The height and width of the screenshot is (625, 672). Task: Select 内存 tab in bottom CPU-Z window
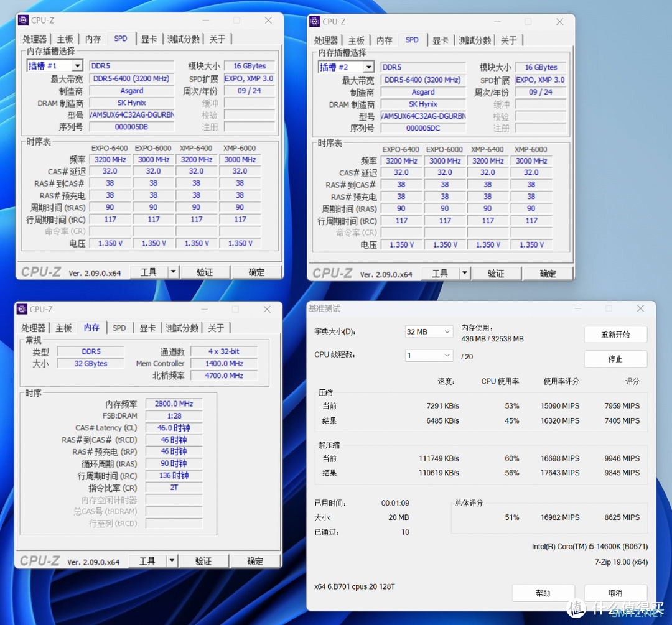click(x=91, y=328)
